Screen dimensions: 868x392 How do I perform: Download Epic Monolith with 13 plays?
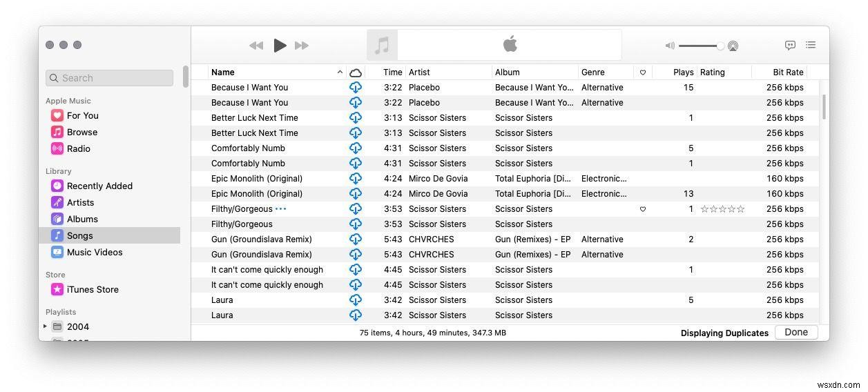[x=356, y=193]
